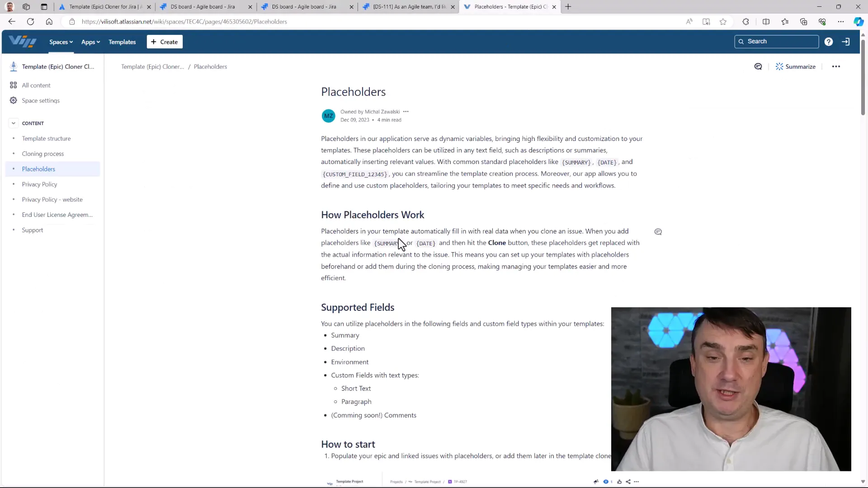Reload the page with refresh icon
The width and height of the screenshot is (868, 488).
pyautogui.click(x=30, y=21)
